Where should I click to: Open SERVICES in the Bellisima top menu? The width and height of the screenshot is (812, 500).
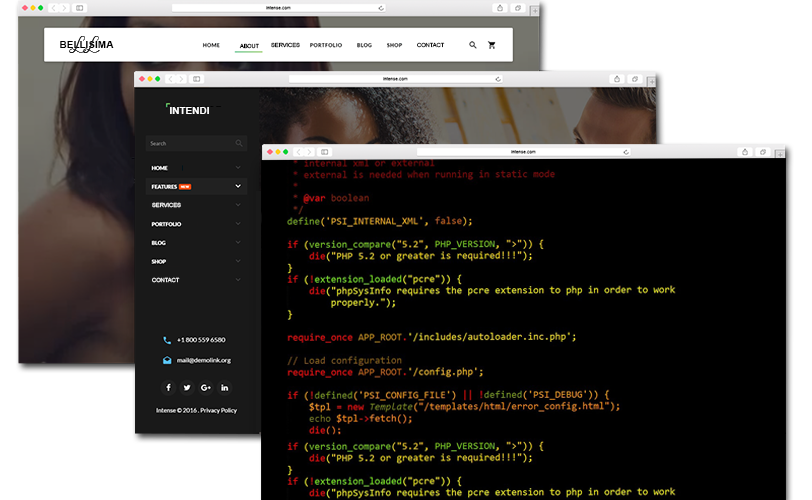pyautogui.click(x=285, y=45)
